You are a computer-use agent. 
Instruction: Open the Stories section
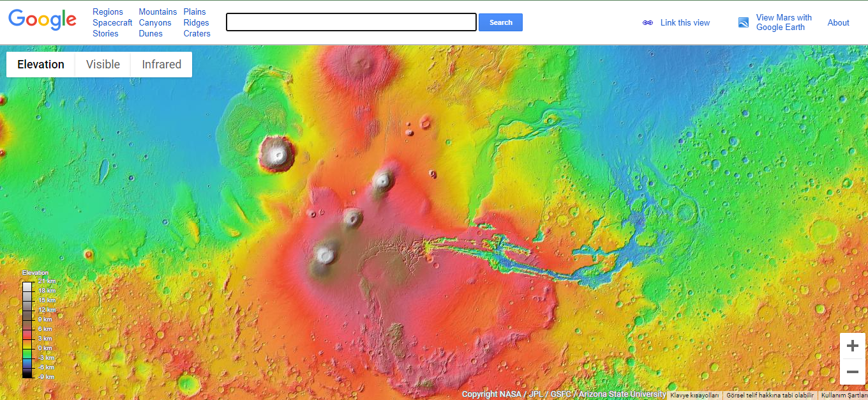[105, 33]
